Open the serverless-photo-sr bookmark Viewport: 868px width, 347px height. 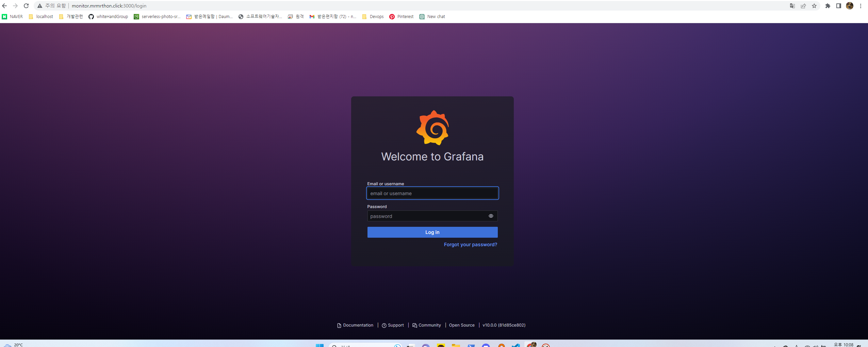[158, 17]
